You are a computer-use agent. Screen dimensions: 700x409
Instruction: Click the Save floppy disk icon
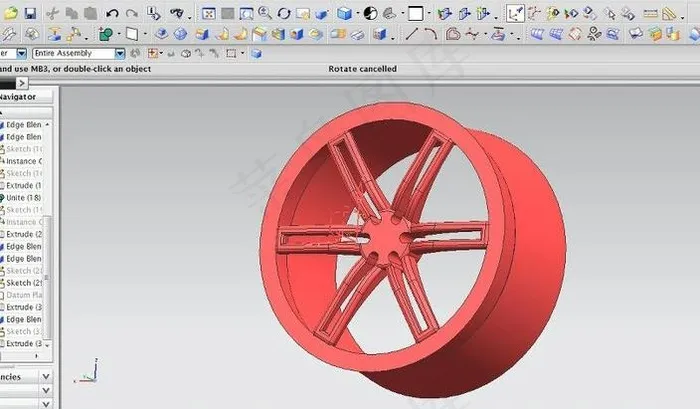(30, 13)
